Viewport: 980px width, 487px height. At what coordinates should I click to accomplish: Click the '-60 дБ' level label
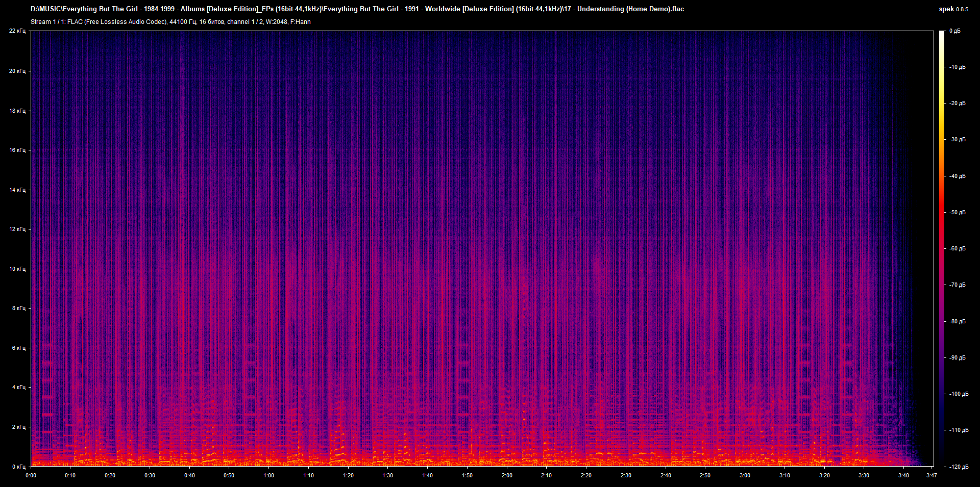click(x=957, y=248)
